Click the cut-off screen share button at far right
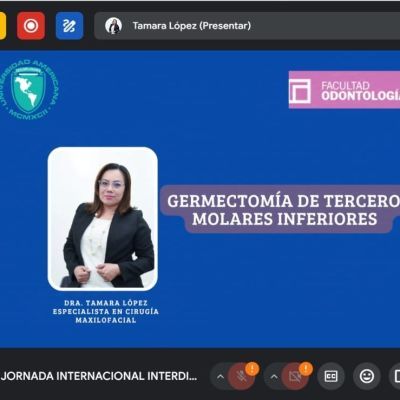 pos(395,377)
